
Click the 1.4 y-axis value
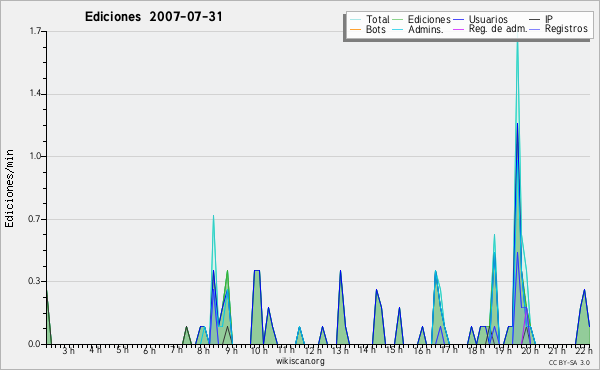(35, 94)
